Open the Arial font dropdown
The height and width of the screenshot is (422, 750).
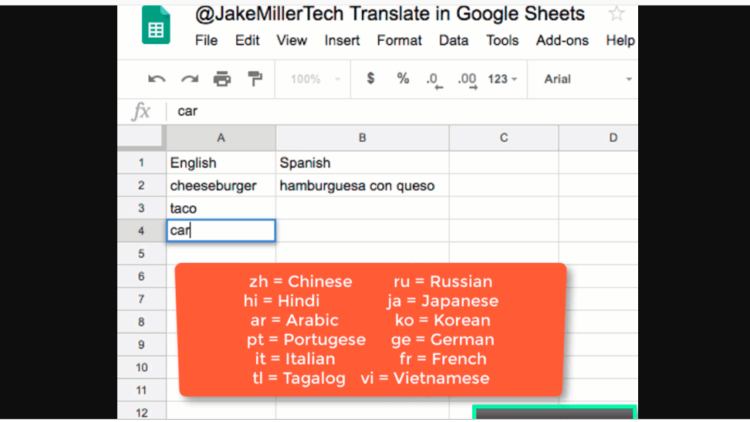click(x=587, y=79)
